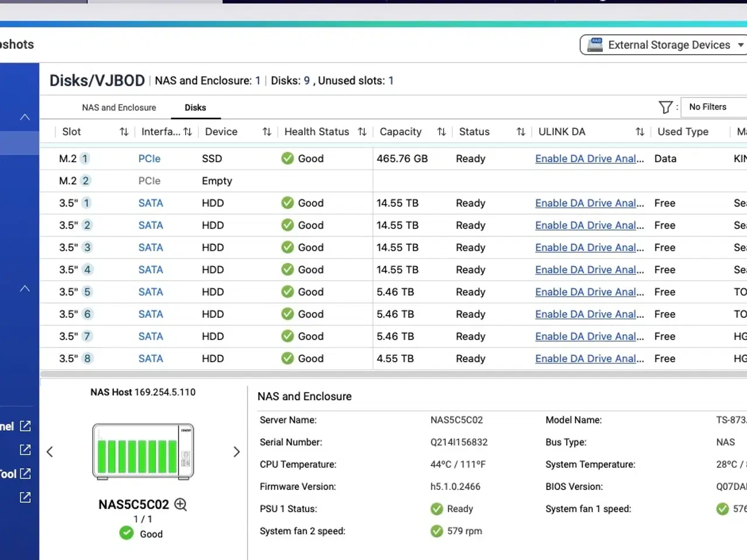Click the NAS enclosure thumbnail image
This screenshot has width=747, height=560.
(x=143, y=452)
